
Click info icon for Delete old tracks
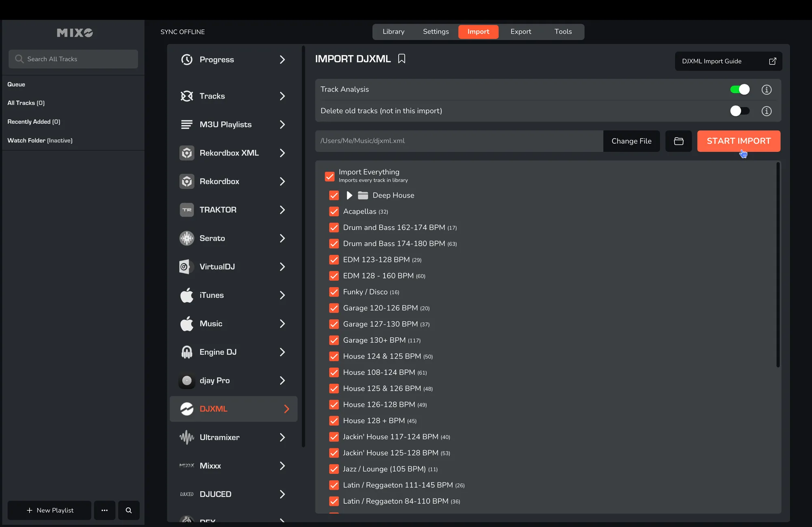[766, 111]
